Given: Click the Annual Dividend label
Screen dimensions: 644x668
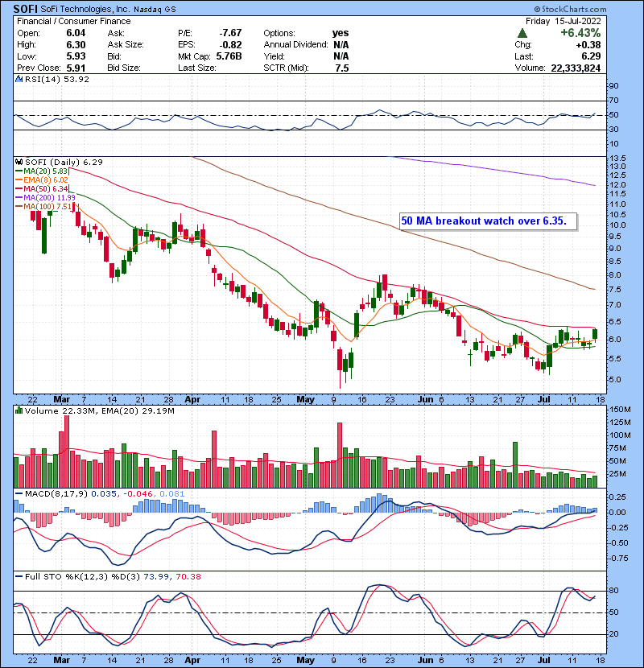Looking at the screenshot, I should click(x=295, y=45).
